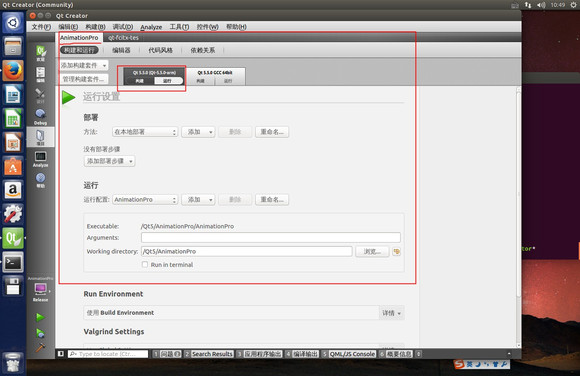Open the Add dropdown in deployment section

click(198, 132)
